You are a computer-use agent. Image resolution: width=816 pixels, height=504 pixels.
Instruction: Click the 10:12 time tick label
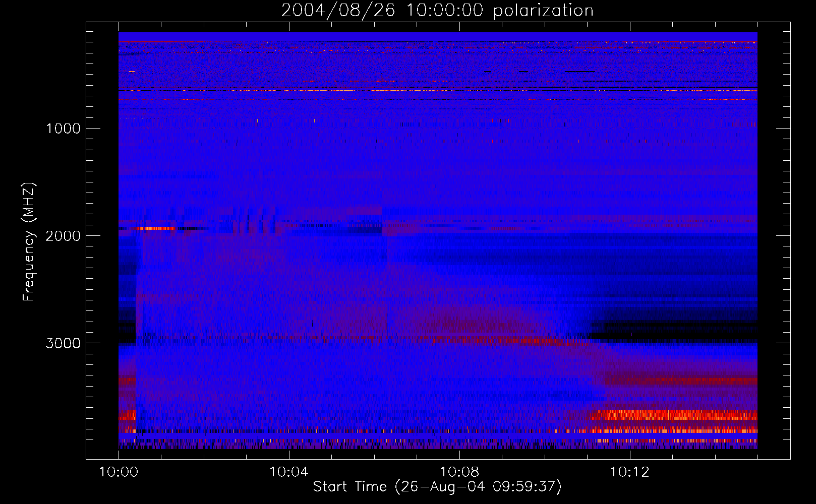pos(630,472)
